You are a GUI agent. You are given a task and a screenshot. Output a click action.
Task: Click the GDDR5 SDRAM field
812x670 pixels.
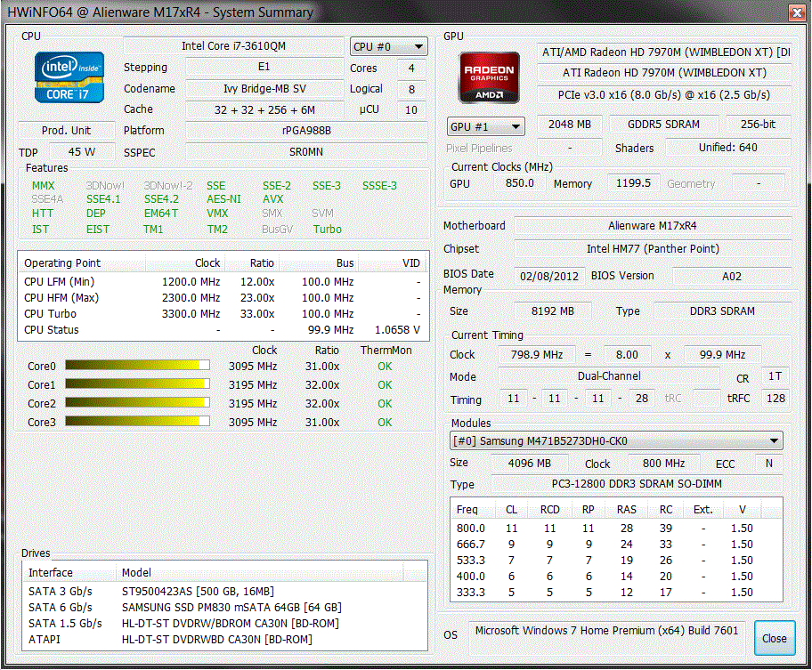click(x=663, y=125)
